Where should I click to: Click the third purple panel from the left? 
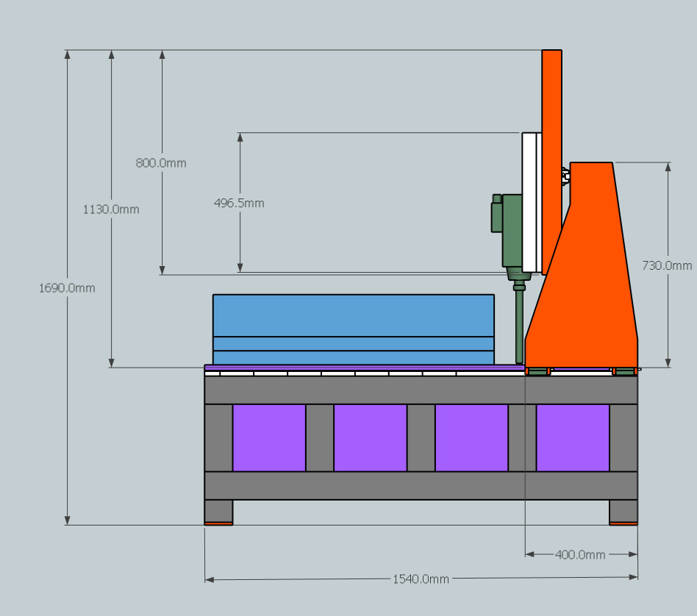pos(471,437)
